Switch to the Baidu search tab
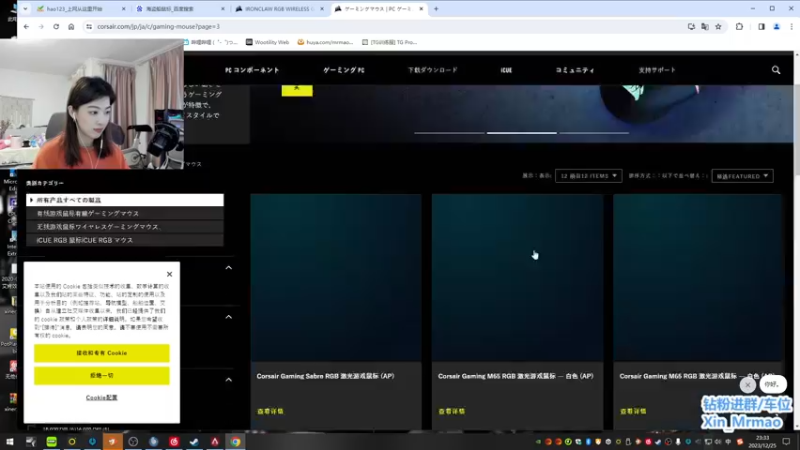800x450 pixels. coord(180,9)
